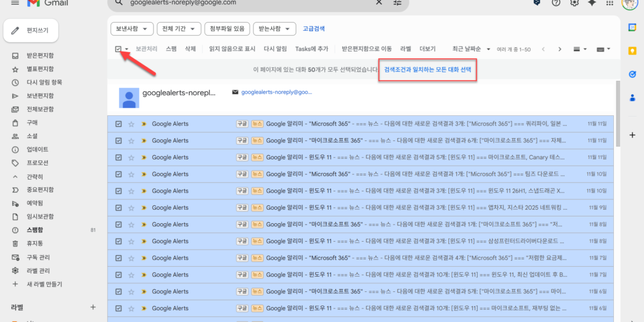This screenshot has width=644, height=322.
Task: Clear the search query with the X icon
Action: 378,3
